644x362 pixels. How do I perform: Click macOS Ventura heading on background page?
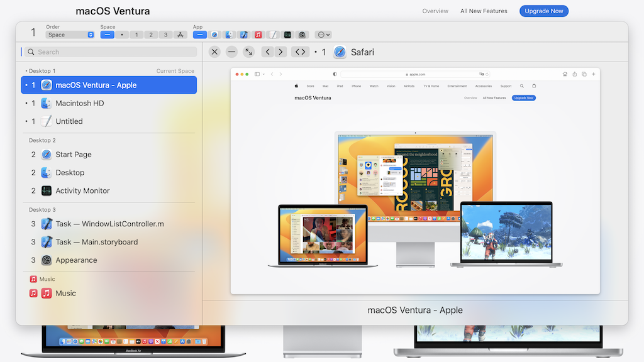click(x=113, y=11)
